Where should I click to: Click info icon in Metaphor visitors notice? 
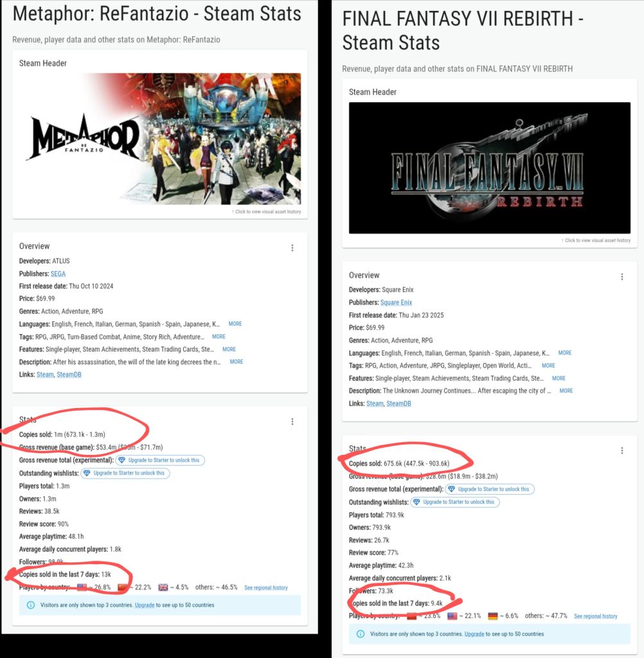point(31,605)
